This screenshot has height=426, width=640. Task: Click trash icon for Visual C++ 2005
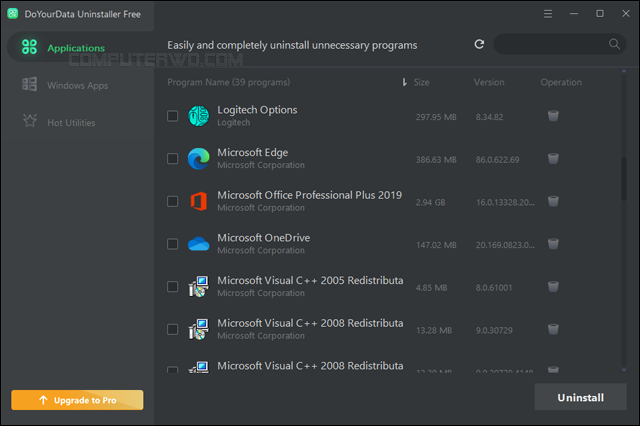[553, 286]
